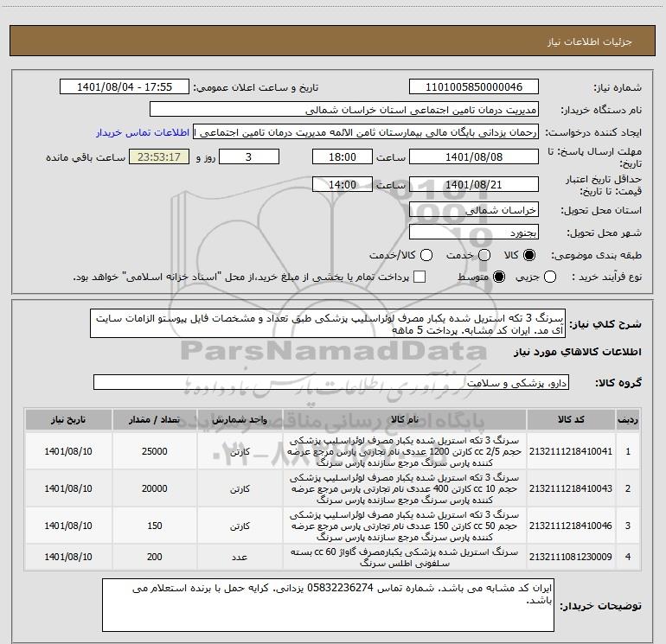The image size is (666, 644).
Task: Click the unit cell عدد in row 4
Action: (x=240, y=557)
